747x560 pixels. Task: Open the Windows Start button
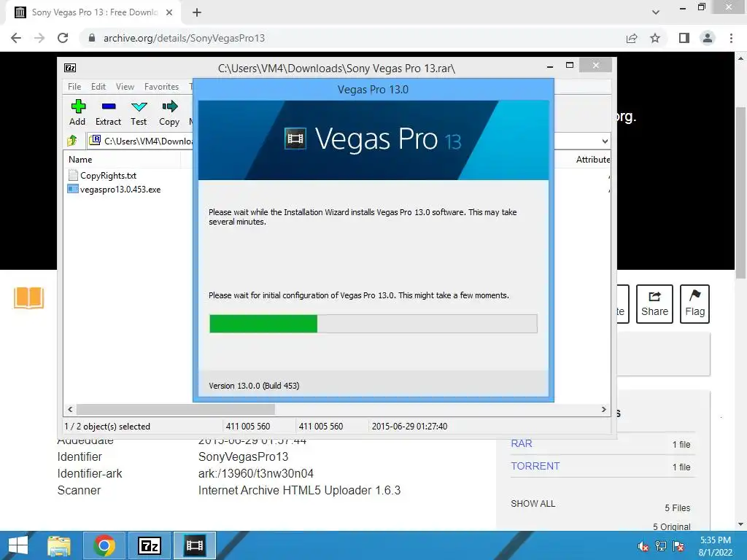18,545
